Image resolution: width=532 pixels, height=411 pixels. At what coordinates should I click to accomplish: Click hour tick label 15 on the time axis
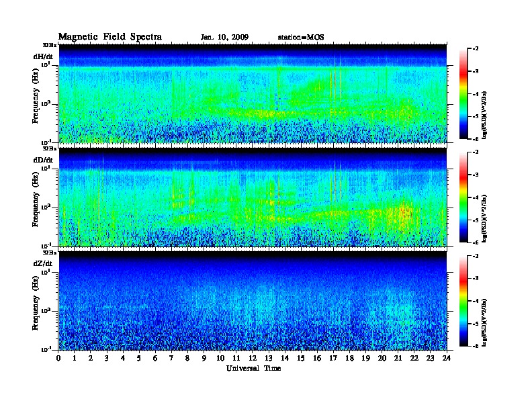click(301, 358)
